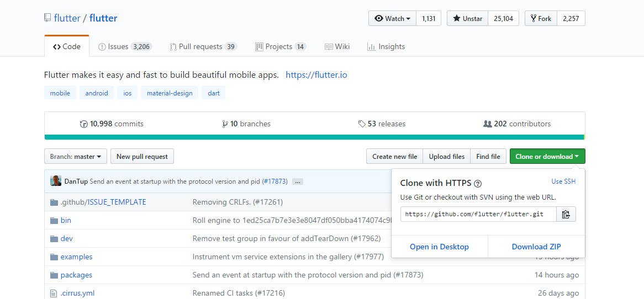Select the clone URL text field
Viewport: 644px width, 299px height.
(478, 214)
